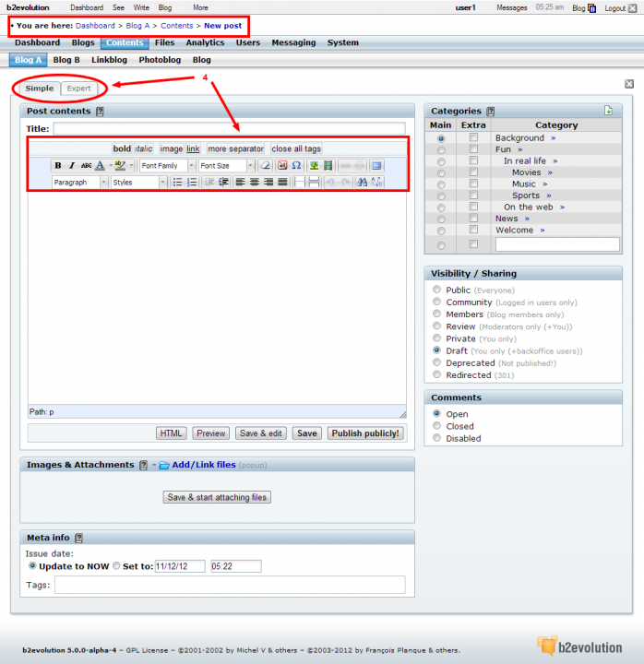Viewport: 644px width, 664px height.
Task: Align text left
Action: pos(240,182)
